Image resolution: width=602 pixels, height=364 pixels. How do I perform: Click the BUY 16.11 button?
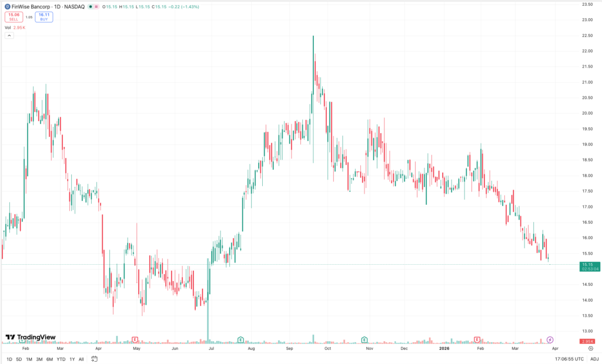(x=44, y=16)
